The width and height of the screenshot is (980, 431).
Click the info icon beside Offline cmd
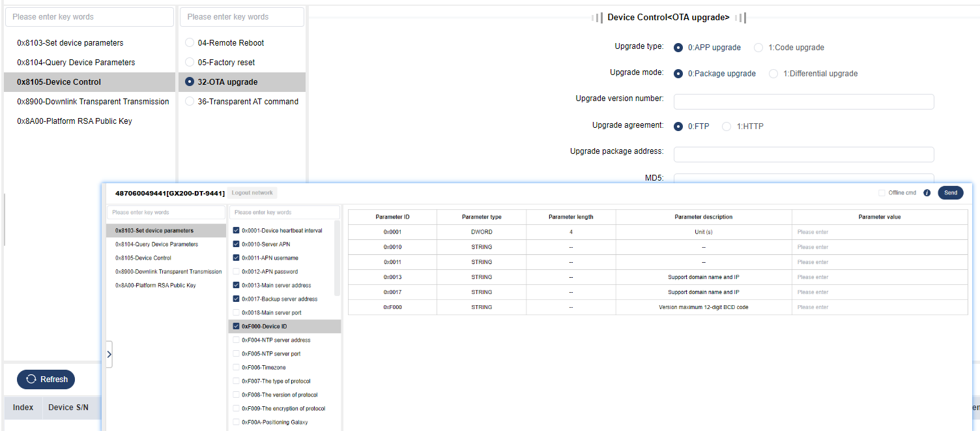point(927,193)
